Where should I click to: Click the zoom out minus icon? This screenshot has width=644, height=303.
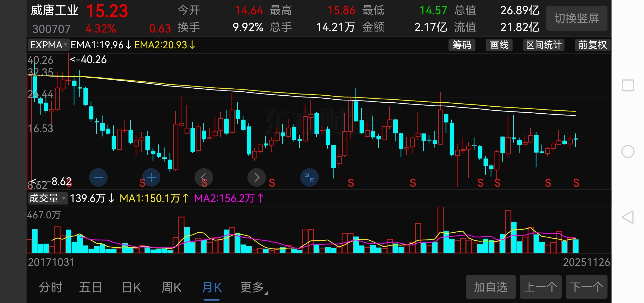98,178
